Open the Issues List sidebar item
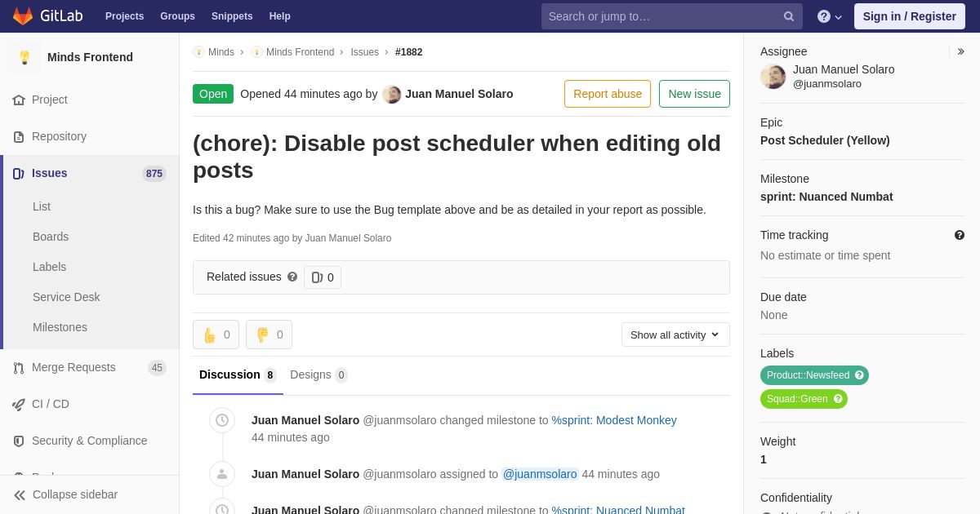Viewport: 980px width, 514px height. pos(42,206)
